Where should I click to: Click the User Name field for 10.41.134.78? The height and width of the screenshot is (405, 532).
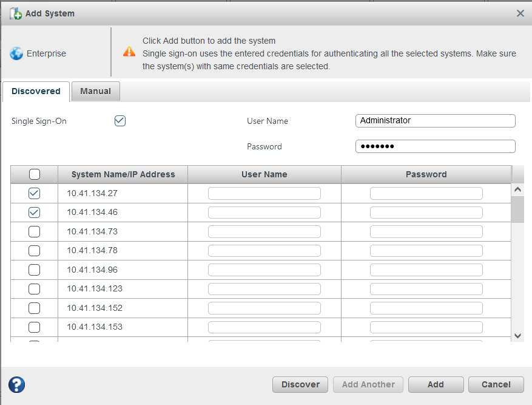(264, 251)
